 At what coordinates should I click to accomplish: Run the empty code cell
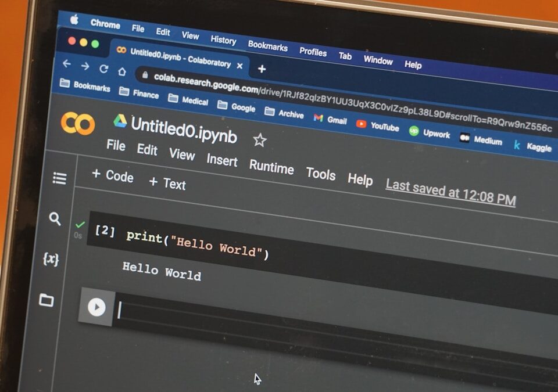click(96, 307)
